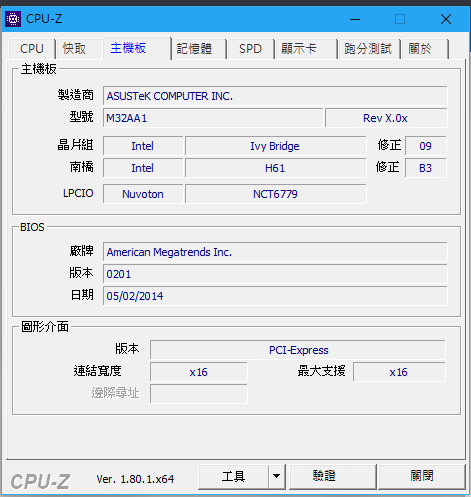Close the CPU-Z window
Viewport: 471px width, 497px height.
point(446,19)
